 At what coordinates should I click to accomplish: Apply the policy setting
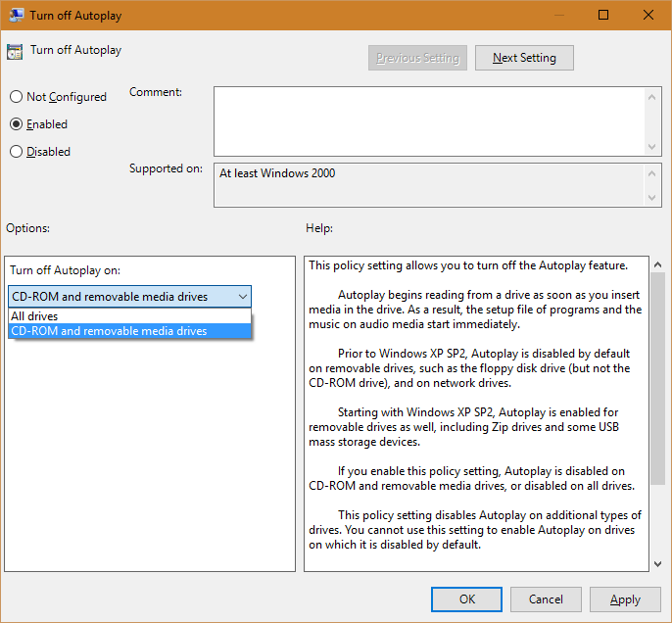click(625, 599)
